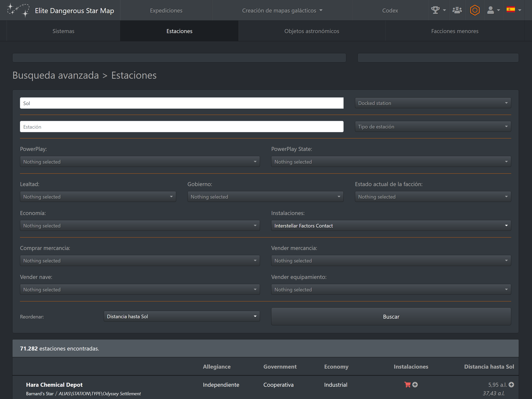Click the plus icon beside the shopping cart
532x399 pixels.
pyautogui.click(x=415, y=385)
